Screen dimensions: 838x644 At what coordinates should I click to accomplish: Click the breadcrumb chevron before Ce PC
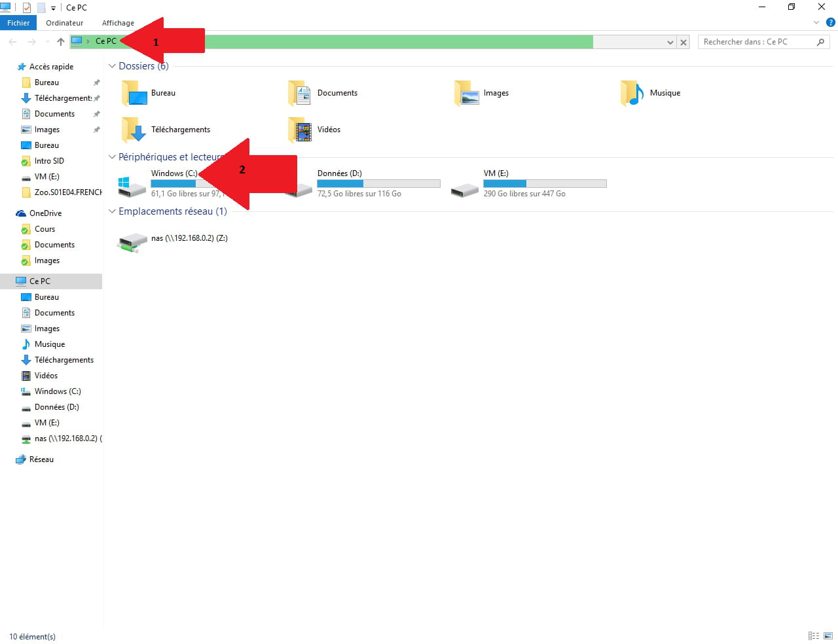[x=88, y=41]
